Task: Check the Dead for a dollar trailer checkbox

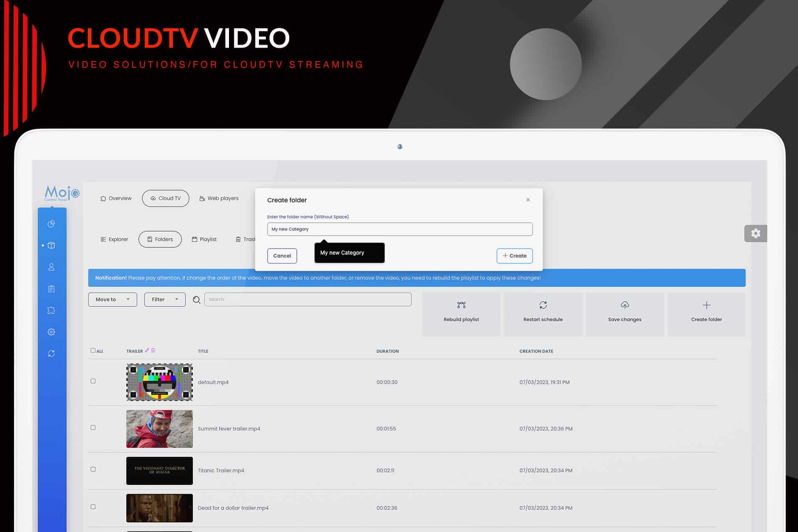Action: (x=93, y=507)
